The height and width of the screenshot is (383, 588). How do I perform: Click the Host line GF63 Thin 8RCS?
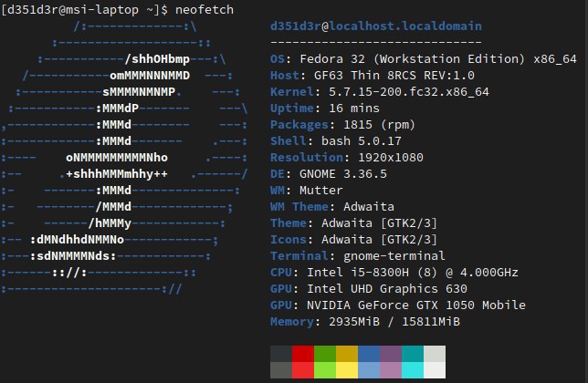point(373,76)
